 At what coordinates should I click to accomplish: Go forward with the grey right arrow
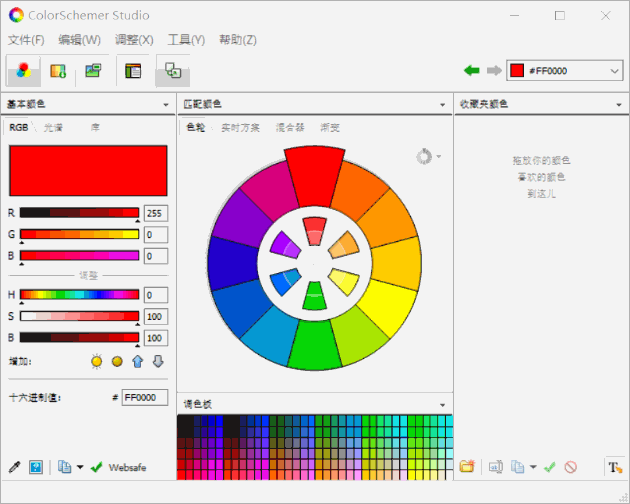coord(494,71)
